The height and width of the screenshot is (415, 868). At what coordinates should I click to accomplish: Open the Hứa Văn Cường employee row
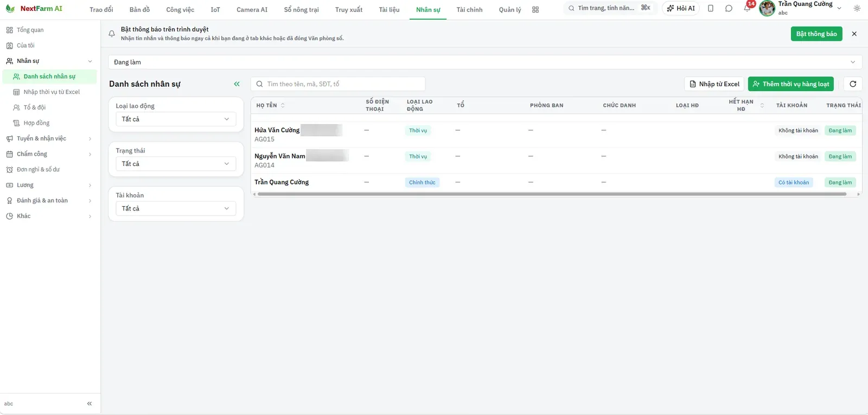(x=556, y=135)
